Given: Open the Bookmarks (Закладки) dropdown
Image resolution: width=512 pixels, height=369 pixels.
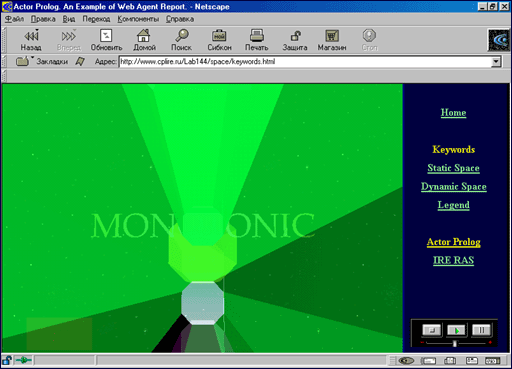Looking at the screenshot, I should [42, 61].
